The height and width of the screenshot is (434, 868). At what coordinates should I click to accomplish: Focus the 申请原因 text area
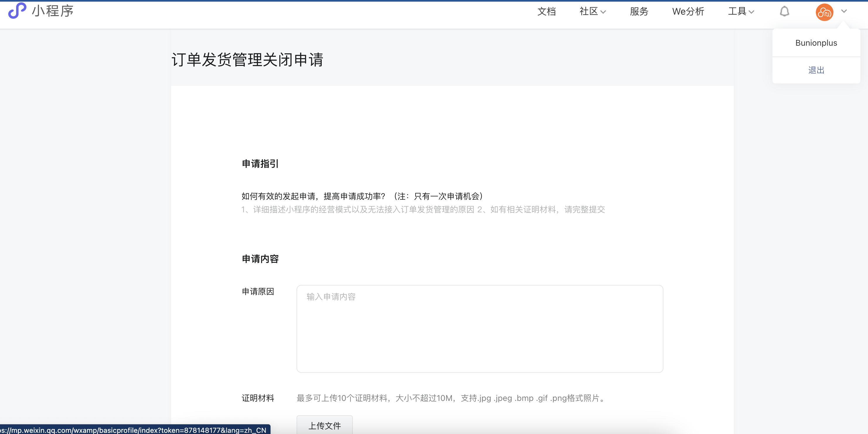pyautogui.click(x=479, y=329)
